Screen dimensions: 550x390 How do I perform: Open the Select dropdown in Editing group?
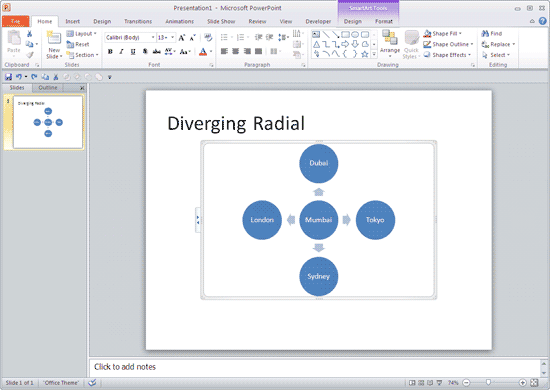(496, 55)
